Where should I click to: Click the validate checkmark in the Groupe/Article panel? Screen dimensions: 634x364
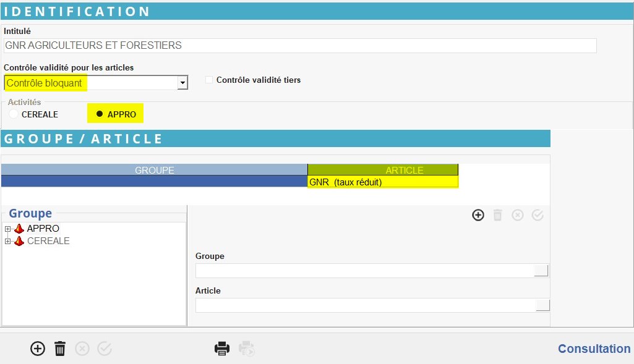pos(538,215)
